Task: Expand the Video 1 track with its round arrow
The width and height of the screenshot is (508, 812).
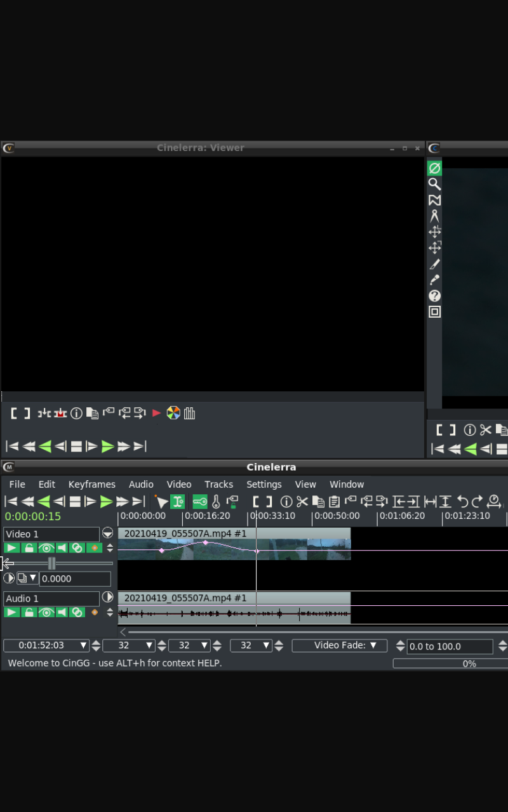Action: [x=108, y=533]
